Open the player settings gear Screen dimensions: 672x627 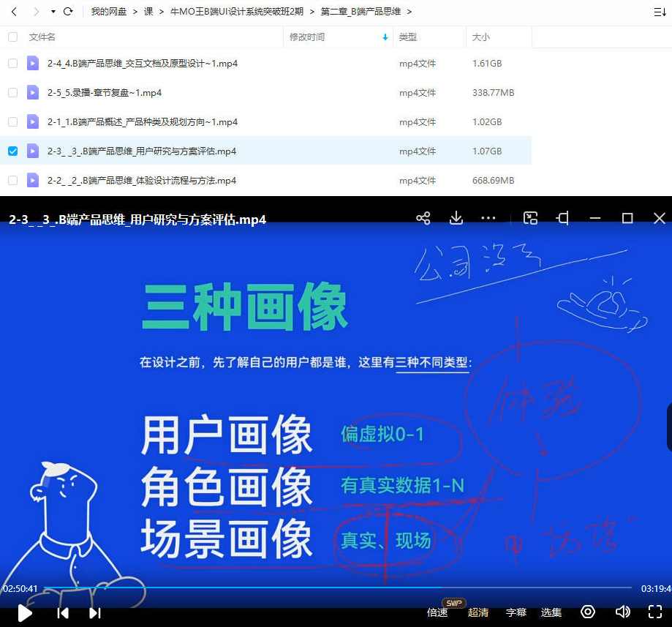click(587, 612)
